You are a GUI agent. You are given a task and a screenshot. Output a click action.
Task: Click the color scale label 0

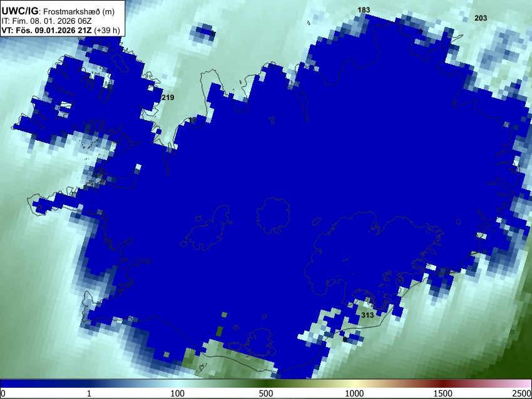point(3,393)
